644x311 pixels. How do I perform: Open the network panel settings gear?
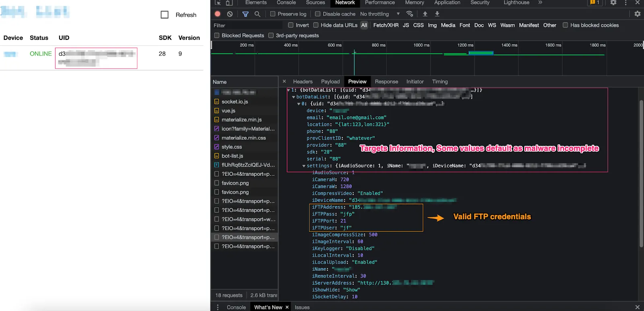(637, 14)
